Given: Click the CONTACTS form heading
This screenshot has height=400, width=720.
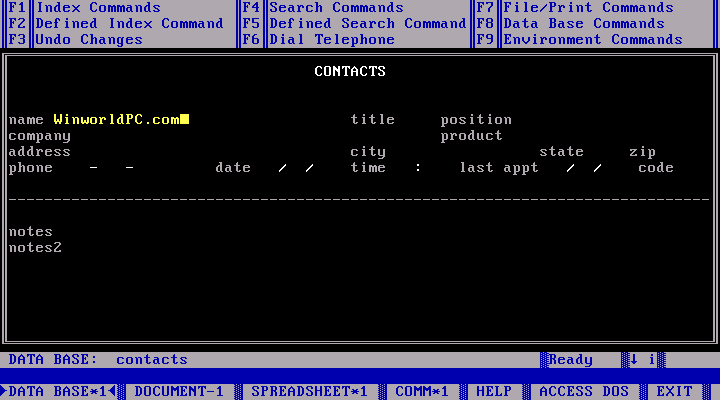Looking at the screenshot, I should point(350,71).
